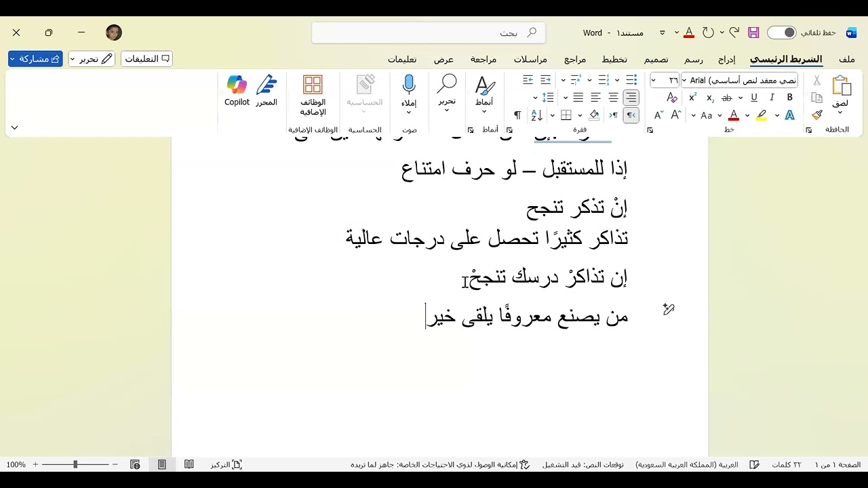Click the Share (مشاركة) button
The width and height of the screenshot is (868, 488).
[x=35, y=59]
